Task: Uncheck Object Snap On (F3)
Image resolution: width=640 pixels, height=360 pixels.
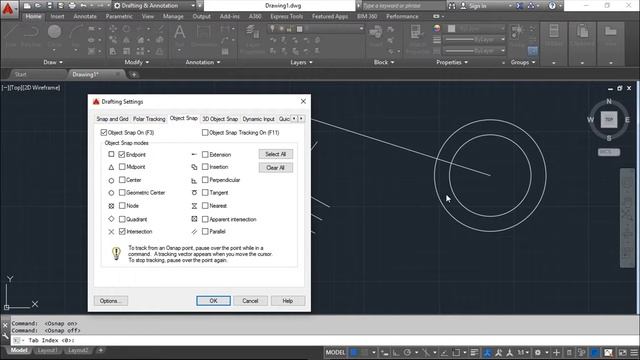Action: tap(104, 133)
